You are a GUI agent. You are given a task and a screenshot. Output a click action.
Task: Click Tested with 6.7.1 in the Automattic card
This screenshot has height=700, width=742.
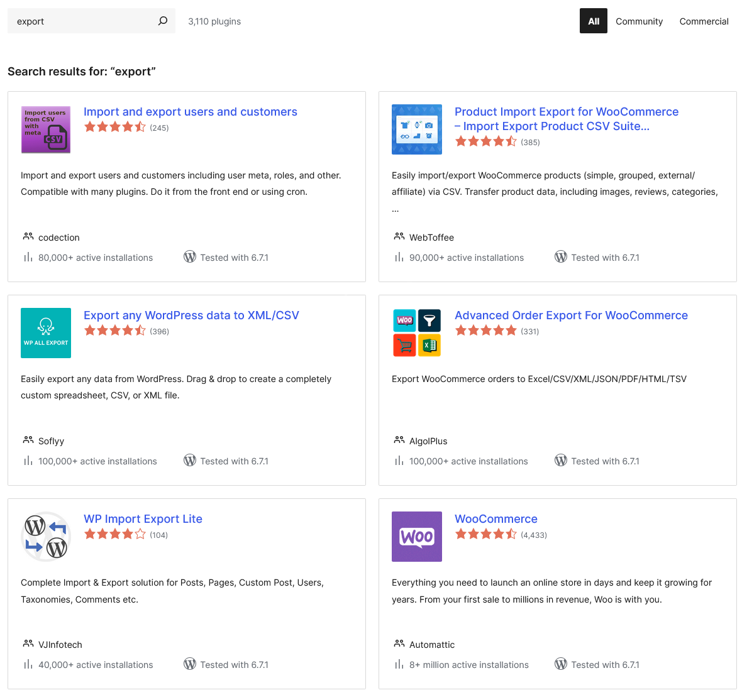[606, 665]
